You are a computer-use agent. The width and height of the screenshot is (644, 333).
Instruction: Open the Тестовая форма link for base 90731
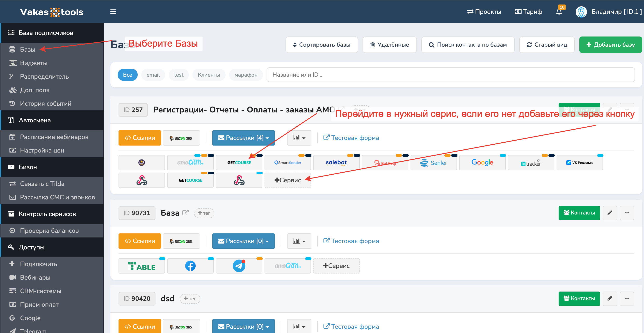351,241
